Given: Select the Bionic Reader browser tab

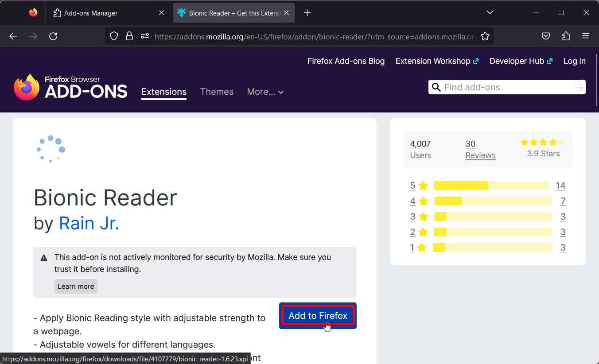Looking at the screenshot, I should (x=234, y=13).
